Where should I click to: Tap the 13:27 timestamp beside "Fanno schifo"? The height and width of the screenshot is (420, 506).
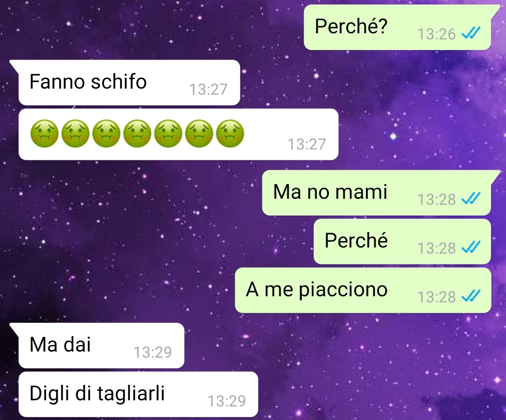208,90
